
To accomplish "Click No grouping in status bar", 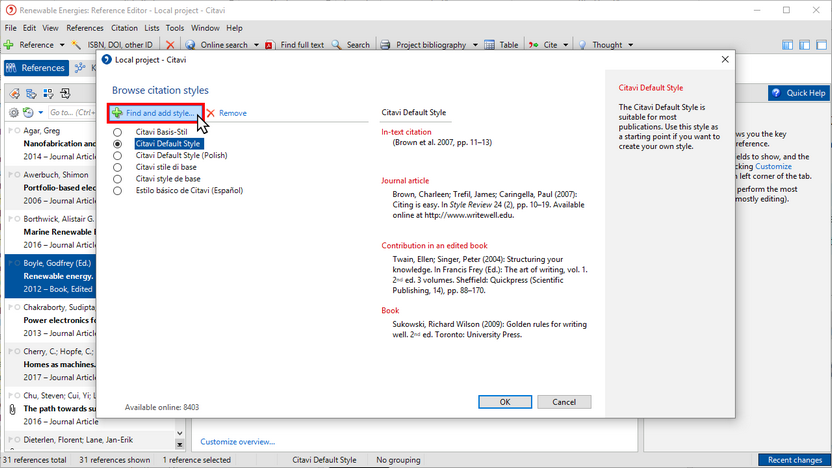I will point(398,460).
